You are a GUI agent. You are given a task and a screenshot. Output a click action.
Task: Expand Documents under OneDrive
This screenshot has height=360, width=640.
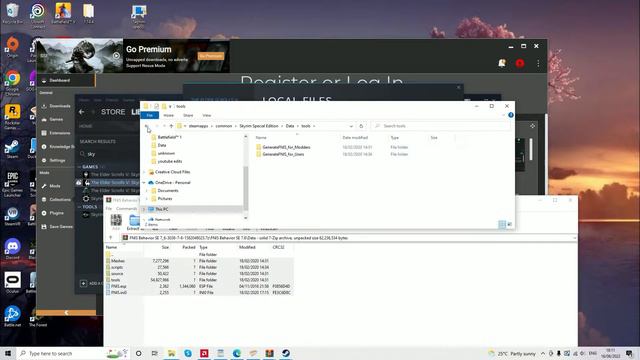[x=147, y=191]
